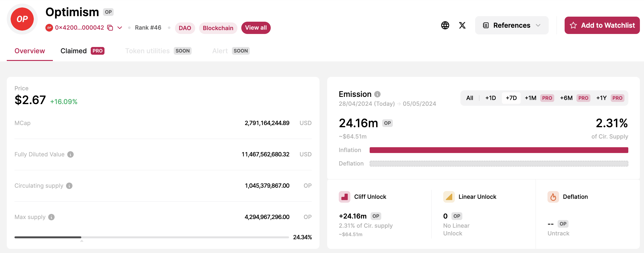The height and width of the screenshot is (253, 644).
Task: Click the ~$64.51m value under 24.16m
Action: pos(353,136)
